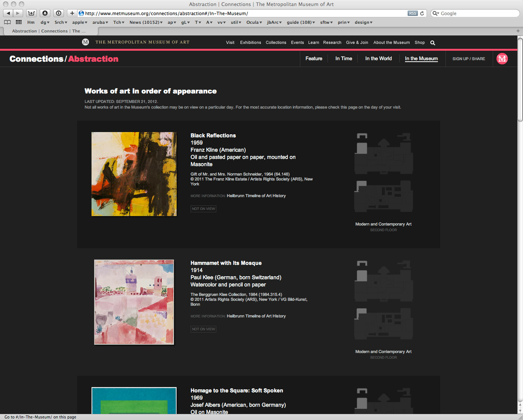Screen dimensions: 523x420
Task: Click the Met Museum round M logo
Action: tap(85, 42)
